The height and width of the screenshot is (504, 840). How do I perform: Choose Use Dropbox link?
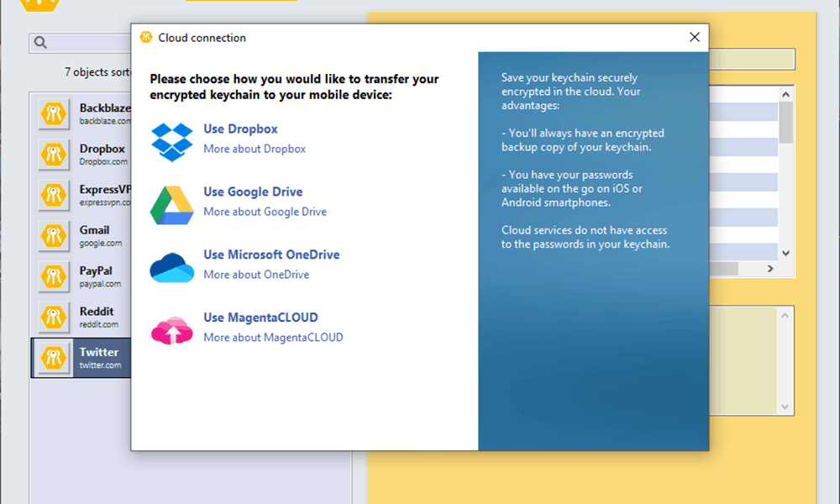point(240,129)
